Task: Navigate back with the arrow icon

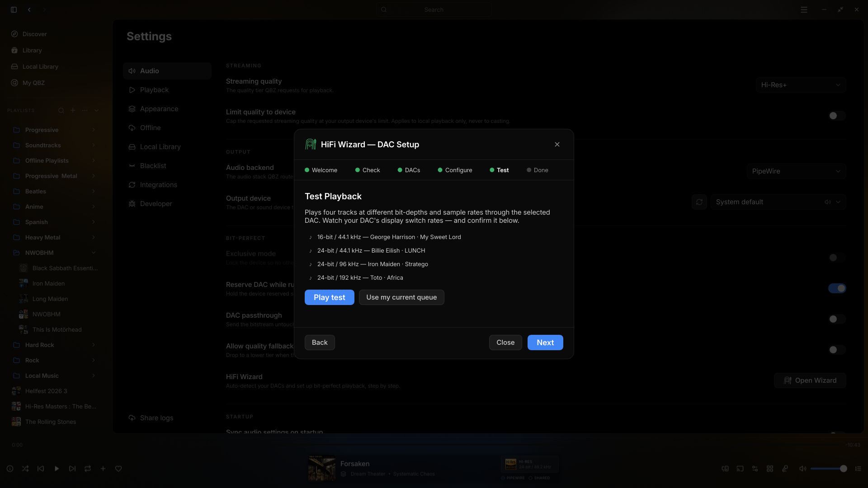Action: (29, 9)
